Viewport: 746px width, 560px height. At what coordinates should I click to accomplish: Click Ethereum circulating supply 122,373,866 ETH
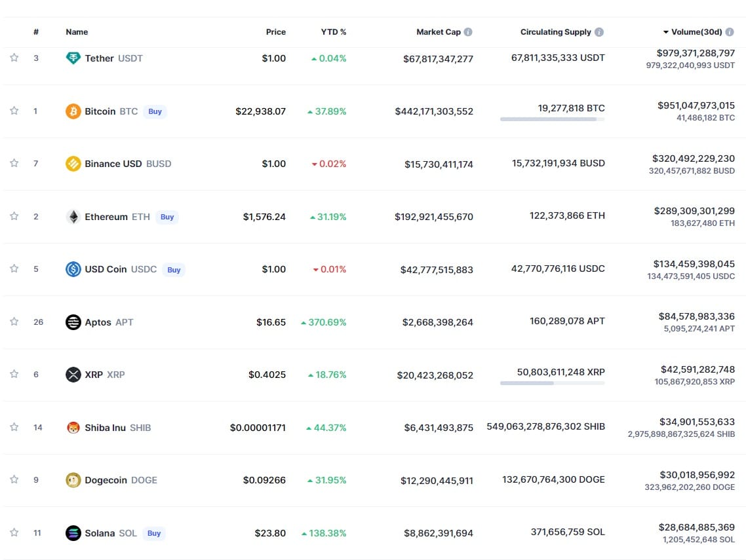(x=568, y=216)
